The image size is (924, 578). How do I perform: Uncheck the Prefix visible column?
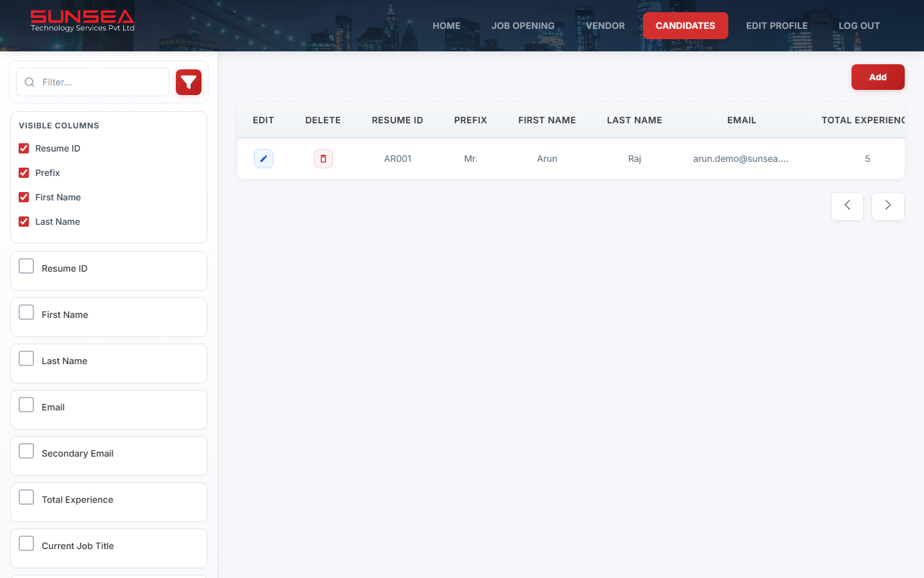pyautogui.click(x=24, y=173)
